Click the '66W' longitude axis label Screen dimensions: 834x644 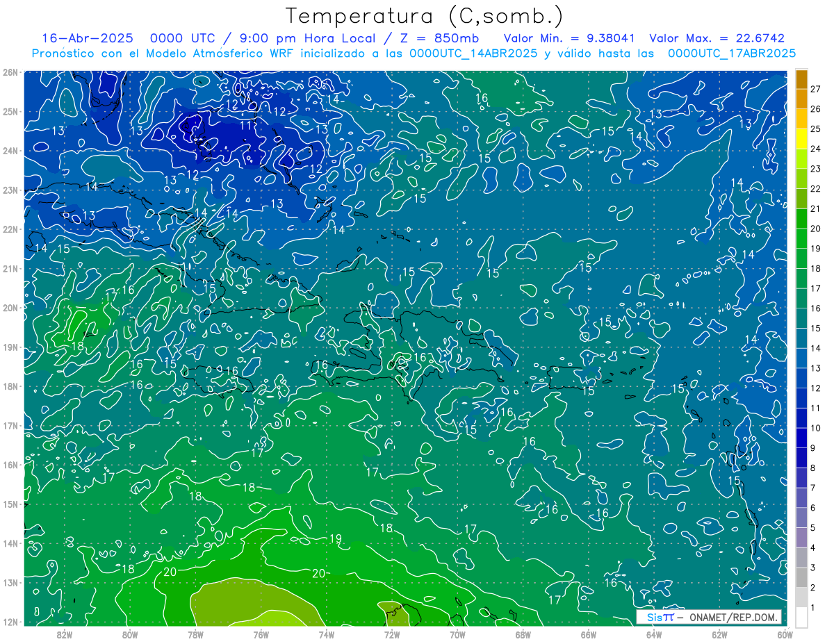[589, 634]
